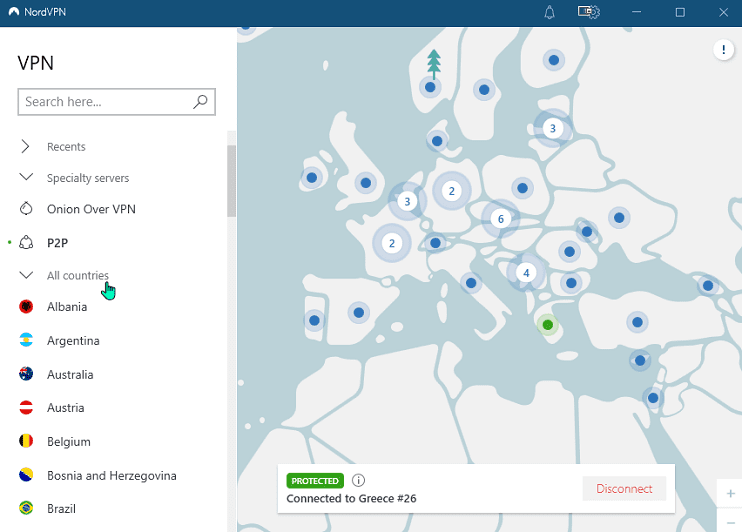The width and height of the screenshot is (742, 532).
Task: Click the green connected Greece server pin
Action: pos(548,325)
